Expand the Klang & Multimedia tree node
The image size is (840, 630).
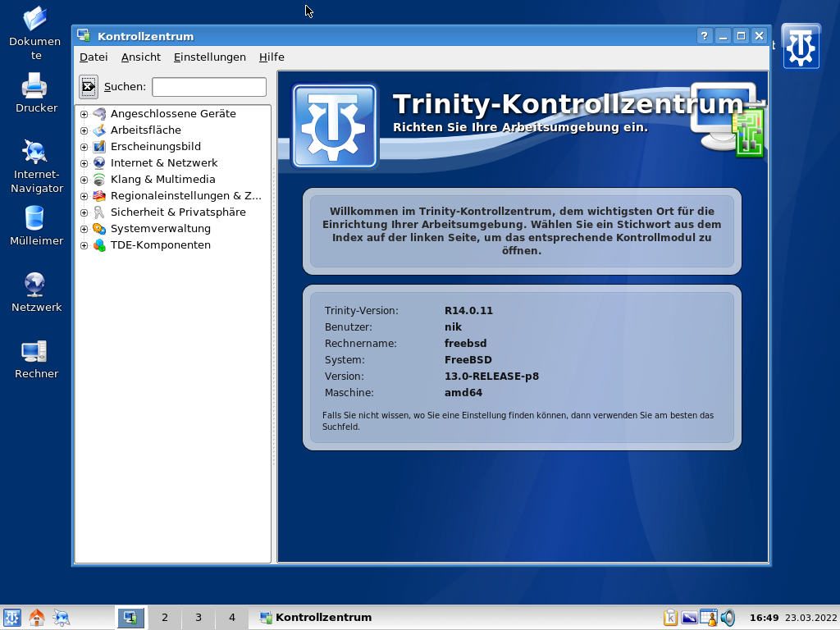pyautogui.click(x=84, y=180)
